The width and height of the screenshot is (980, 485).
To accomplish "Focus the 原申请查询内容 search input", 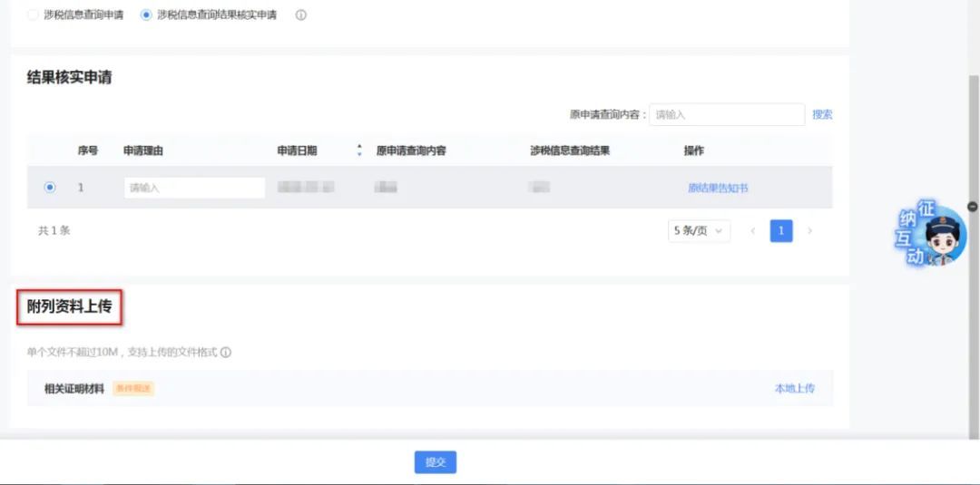I will point(727,115).
